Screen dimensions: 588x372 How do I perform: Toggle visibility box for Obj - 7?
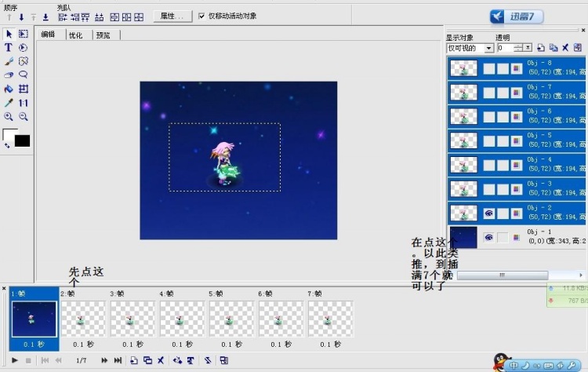(488, 93)
